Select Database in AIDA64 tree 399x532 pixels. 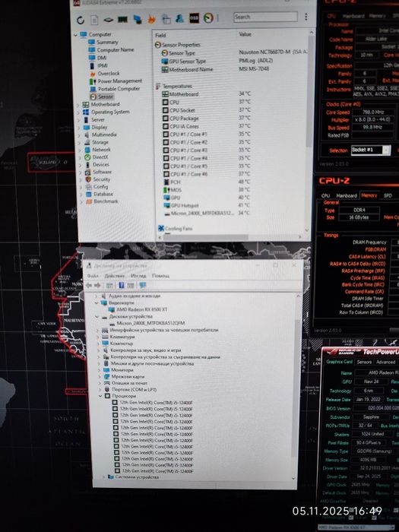[x=103, y=194]
